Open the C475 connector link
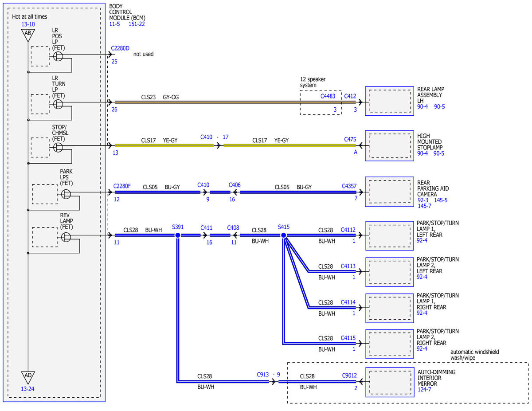 [350, 139]
